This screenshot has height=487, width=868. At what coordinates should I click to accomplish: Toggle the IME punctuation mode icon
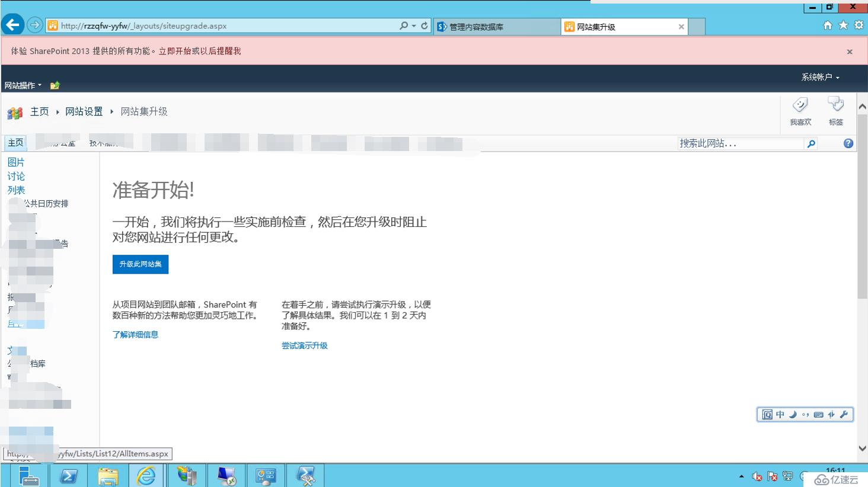[805, 415]
